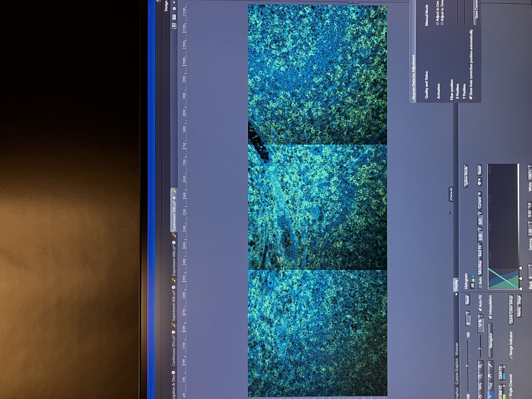Enable the Range Indicator checkbox

[x=511, y=358]
